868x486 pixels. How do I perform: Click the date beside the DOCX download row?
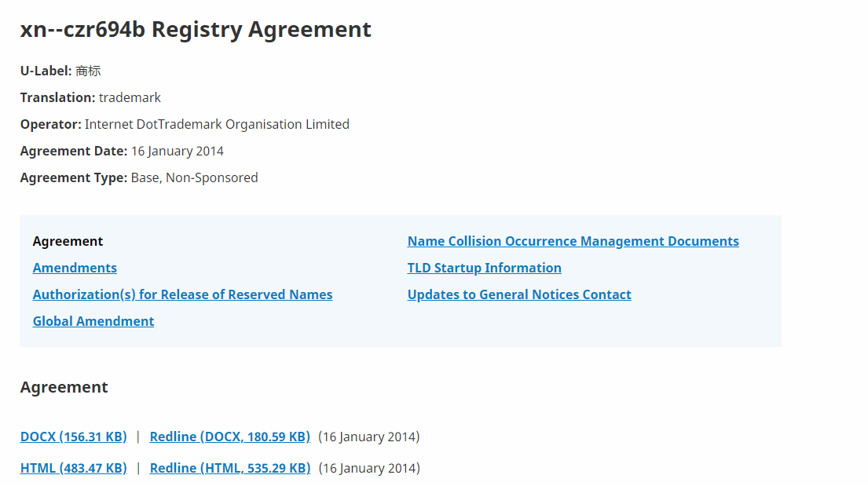tap(369, 437)
